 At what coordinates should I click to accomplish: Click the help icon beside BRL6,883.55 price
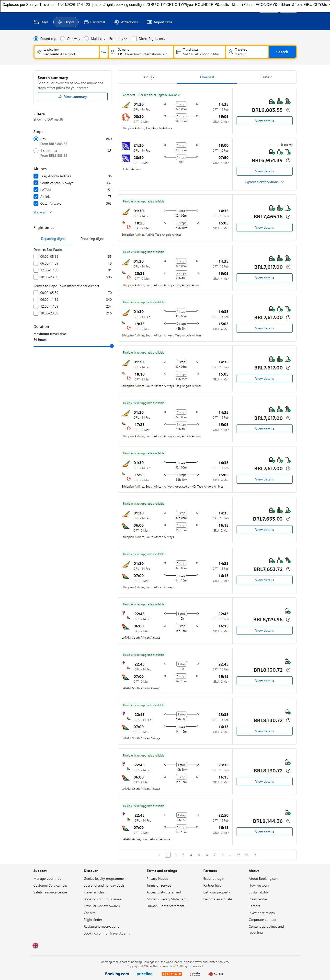pos(288,110)
